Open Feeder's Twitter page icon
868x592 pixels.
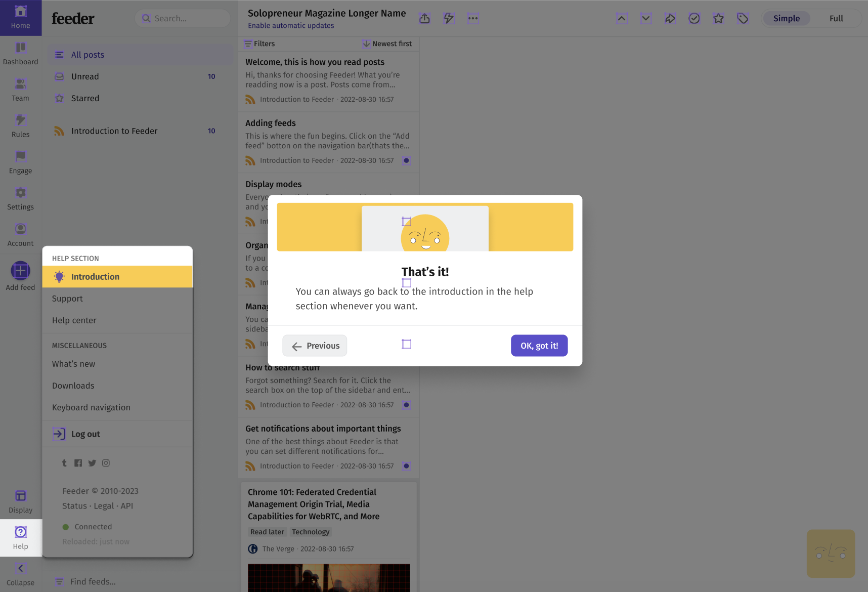pyautogui.click(x=92, y=463)
